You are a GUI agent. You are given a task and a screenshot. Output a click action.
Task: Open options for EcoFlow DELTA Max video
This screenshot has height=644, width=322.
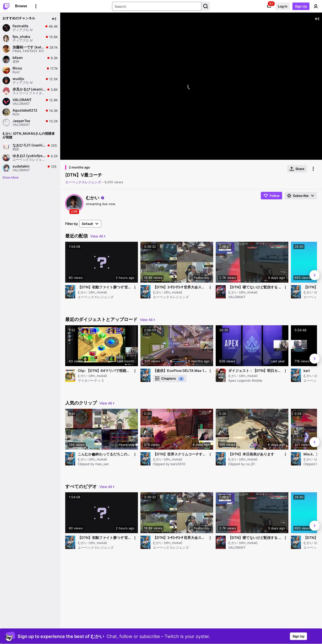(210, 371)
